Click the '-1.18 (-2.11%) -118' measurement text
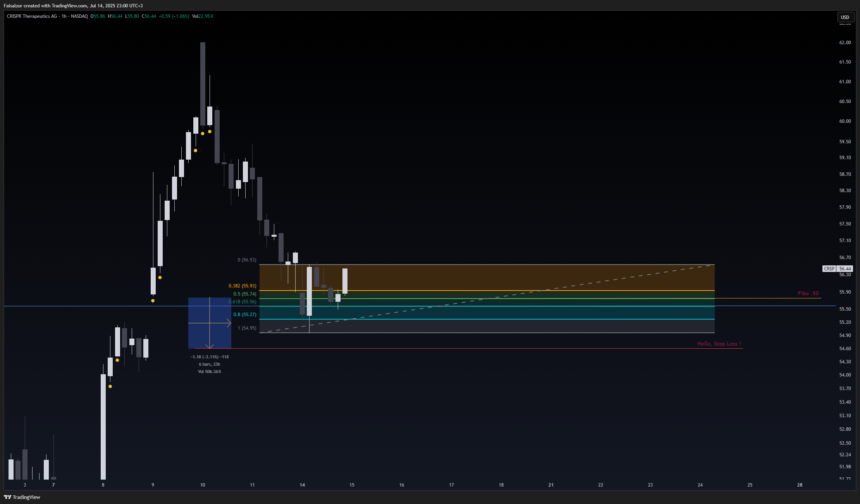Screen dimensions: 860x504 [210, 357]
